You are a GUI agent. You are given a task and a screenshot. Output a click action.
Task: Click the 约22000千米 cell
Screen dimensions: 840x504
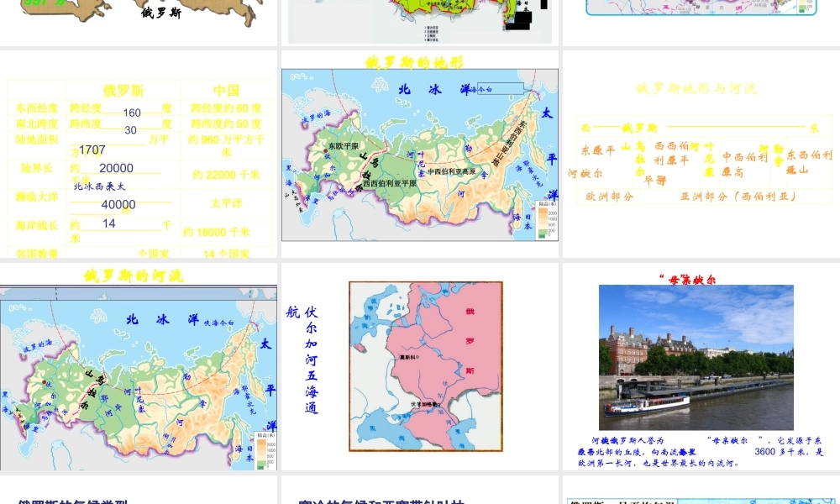(x=226, y=176)
